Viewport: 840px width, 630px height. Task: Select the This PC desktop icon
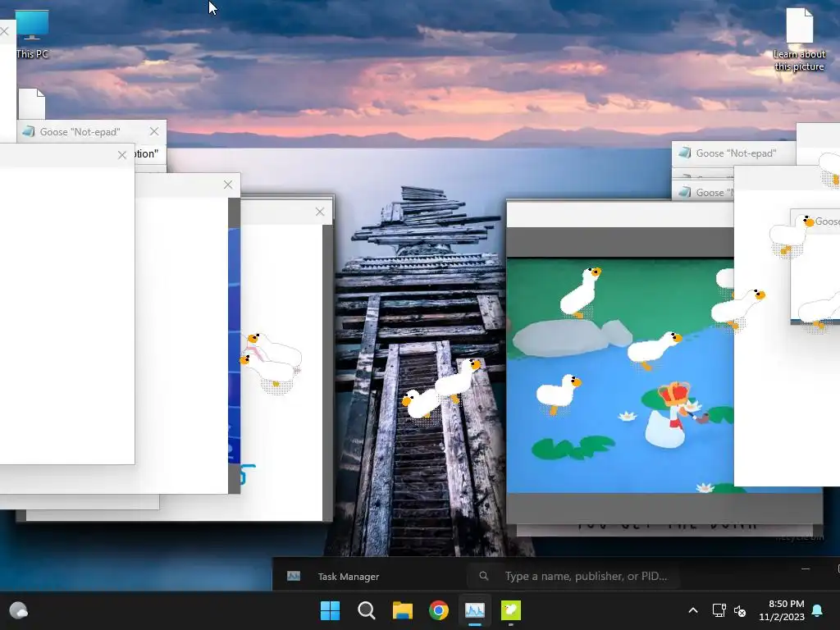click(x=32, y=34)
